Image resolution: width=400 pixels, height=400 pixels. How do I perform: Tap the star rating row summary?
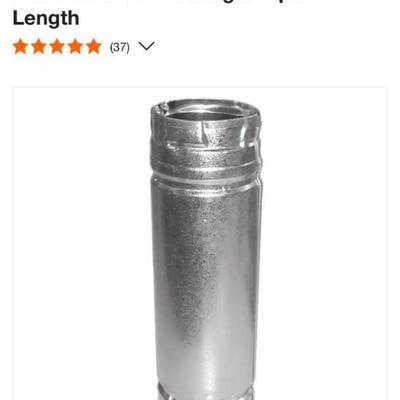coord(84,46)
